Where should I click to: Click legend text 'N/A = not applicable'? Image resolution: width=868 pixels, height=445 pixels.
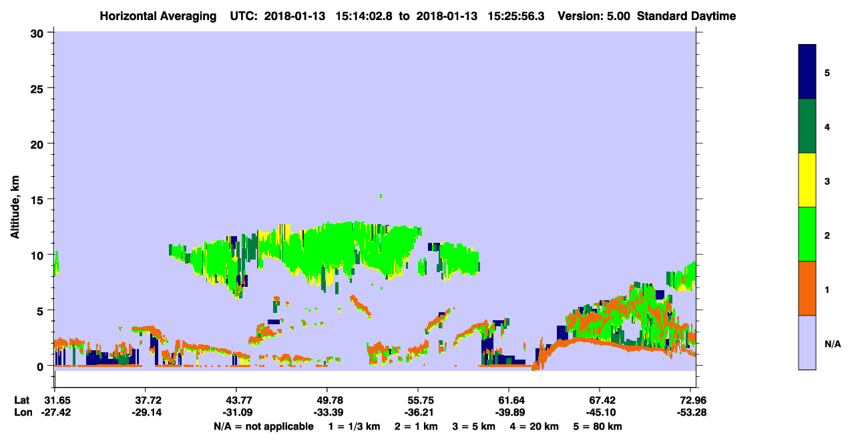(x=264, y=426)
